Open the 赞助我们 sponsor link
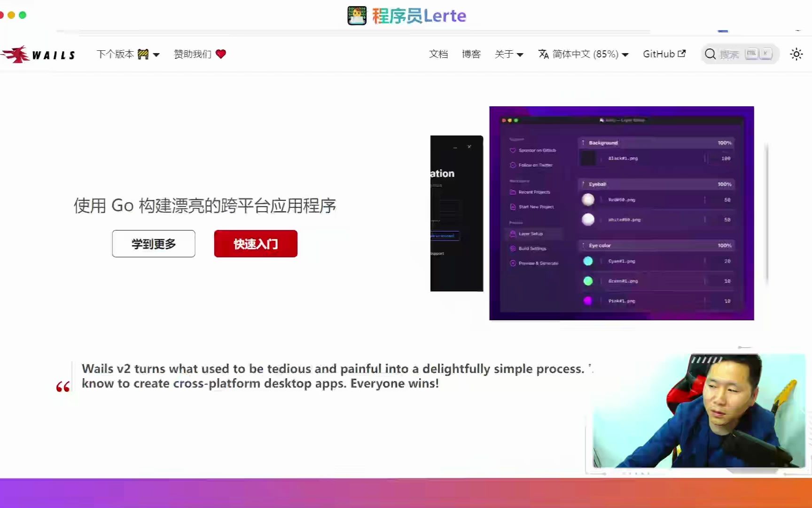 [200, 54]
